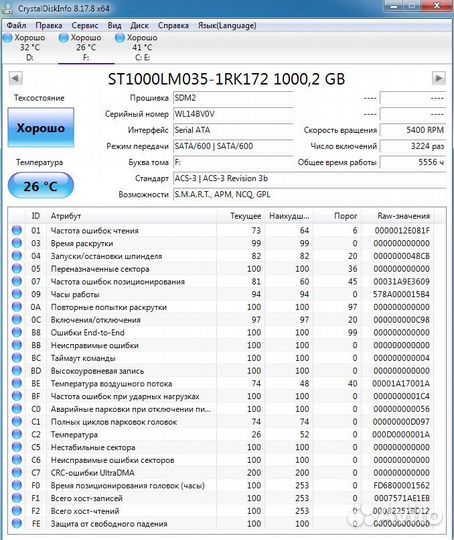Click status orb for C5 Нестабильные сектора
The height and width of the screenshot is (540, 454).
pyautogui.click(x=17, y=447)
